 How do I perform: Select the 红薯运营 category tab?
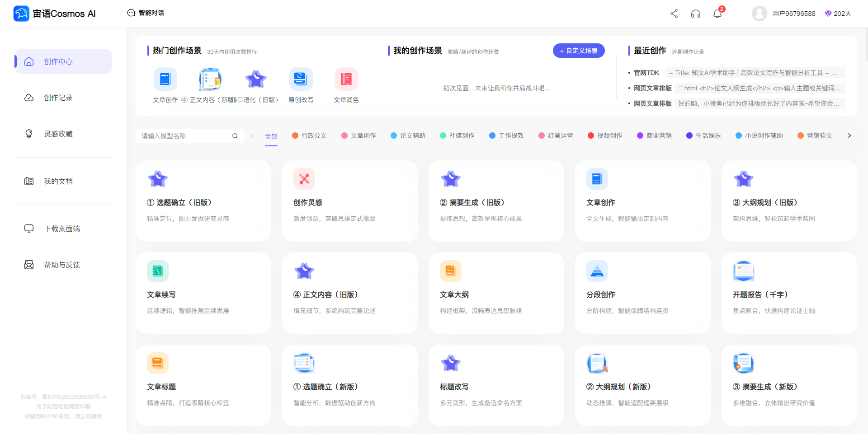pos(556,135)
